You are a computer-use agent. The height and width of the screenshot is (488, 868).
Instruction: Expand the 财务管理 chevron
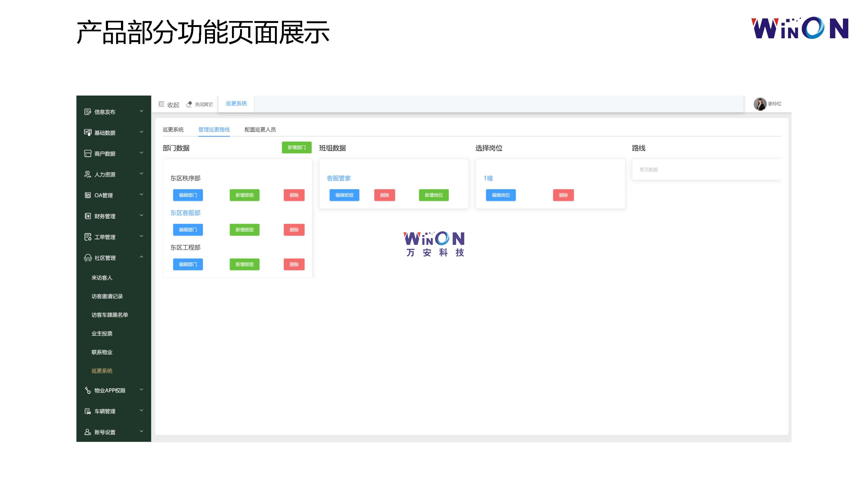click(142, 216)
